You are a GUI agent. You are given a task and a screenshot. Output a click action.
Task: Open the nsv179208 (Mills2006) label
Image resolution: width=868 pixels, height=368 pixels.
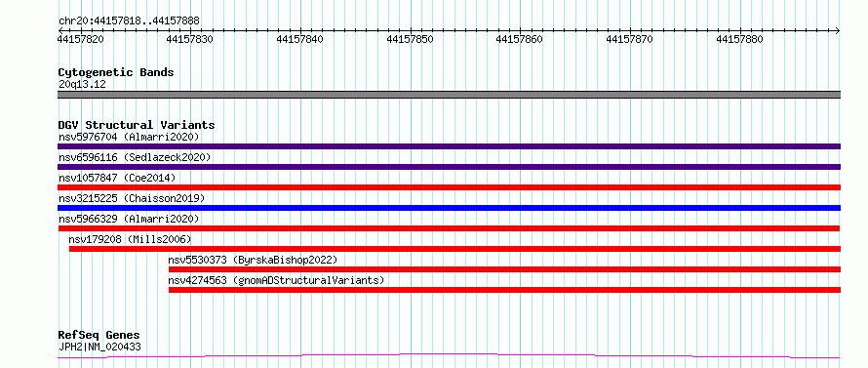pos(130,239)
